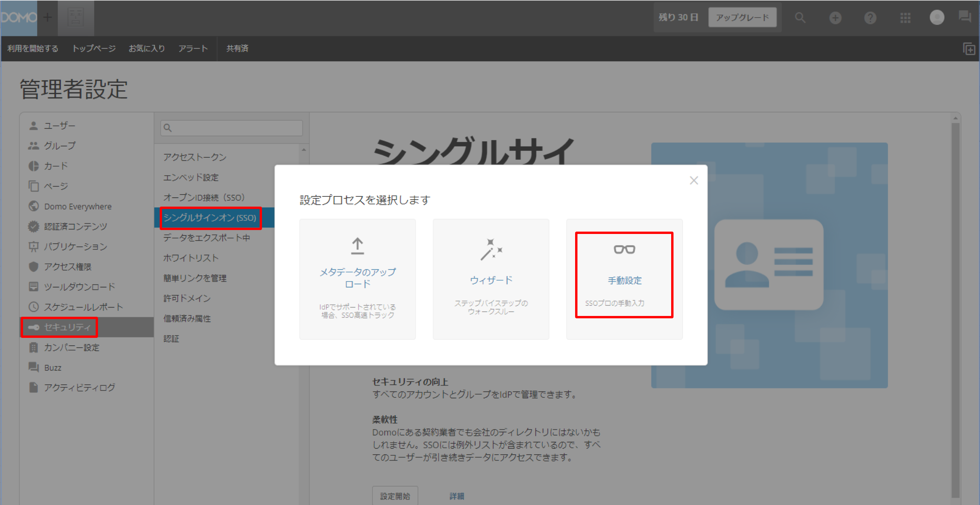Click the user person icon beside ユーザー
Image resolution: width=980 pixels, height=505 pixels.
tap(34, 126)
